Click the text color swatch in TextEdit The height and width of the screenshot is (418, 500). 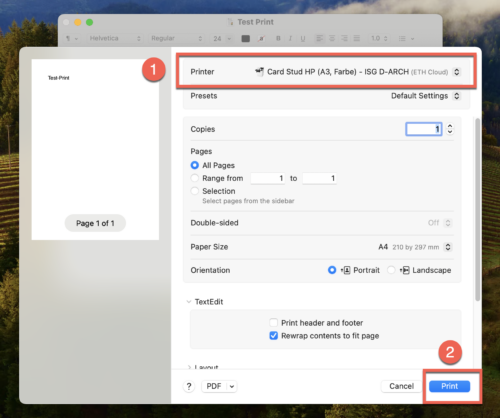[246, 39]
